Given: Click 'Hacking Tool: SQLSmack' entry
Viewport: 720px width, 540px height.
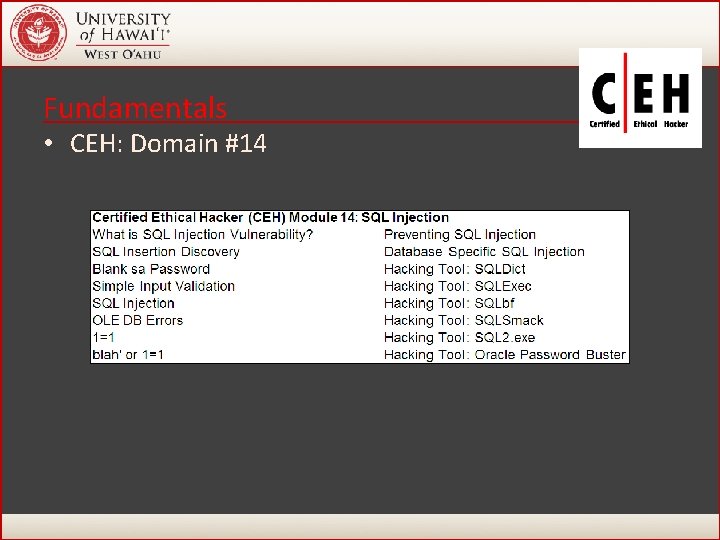Looking at the screenshot, I should (464, 320).
